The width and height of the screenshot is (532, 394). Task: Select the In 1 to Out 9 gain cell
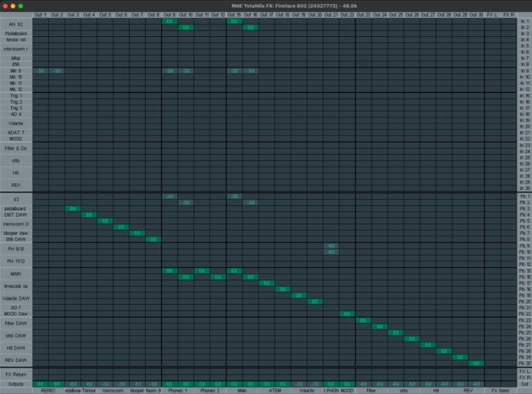169,22
